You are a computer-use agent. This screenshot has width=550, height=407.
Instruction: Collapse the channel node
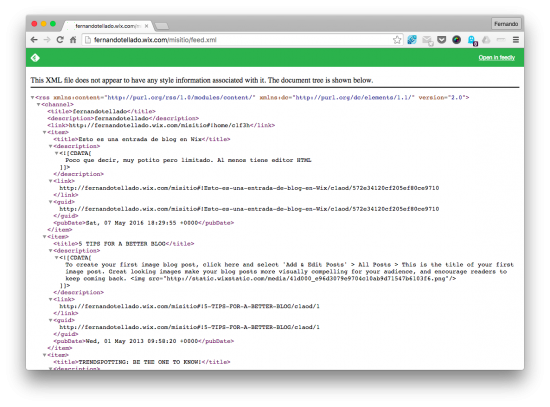pos(39,105)
